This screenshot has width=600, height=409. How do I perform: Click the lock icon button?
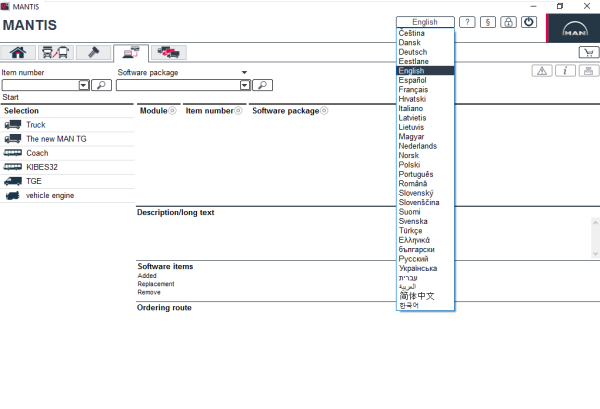click(508, 22)
